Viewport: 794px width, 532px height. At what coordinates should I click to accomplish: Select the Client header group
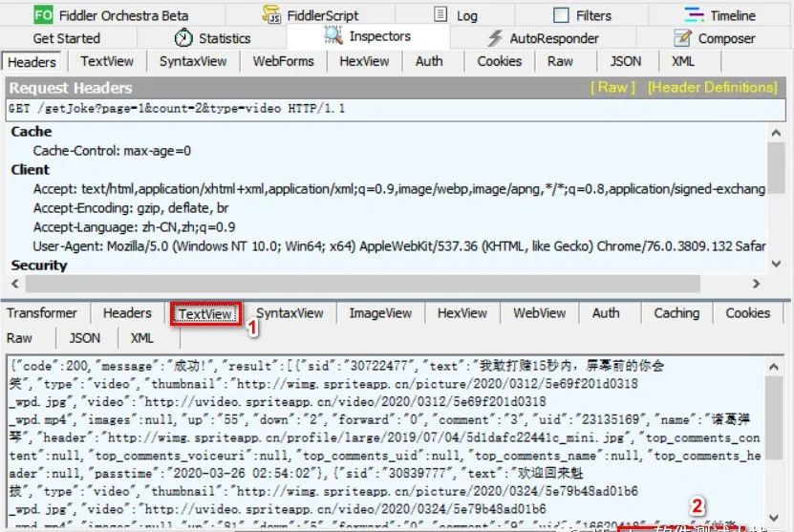(31, 170)
